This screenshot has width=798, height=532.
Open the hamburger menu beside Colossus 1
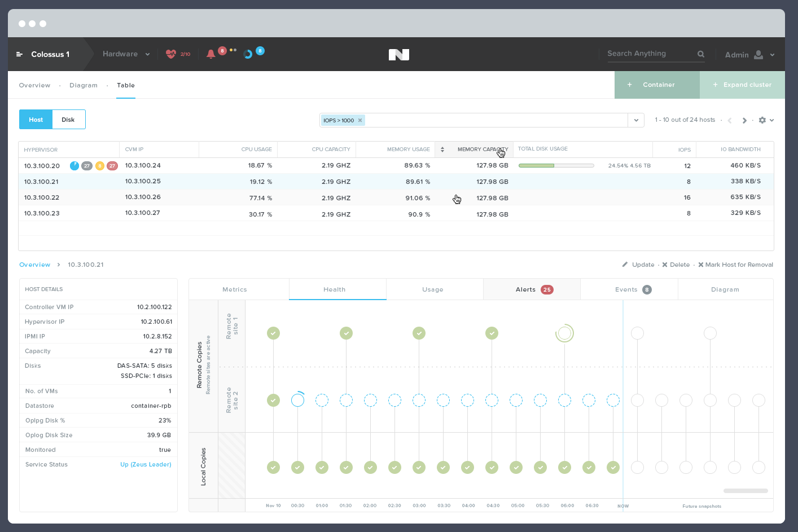pyautogui.click(x=19, y=54)
